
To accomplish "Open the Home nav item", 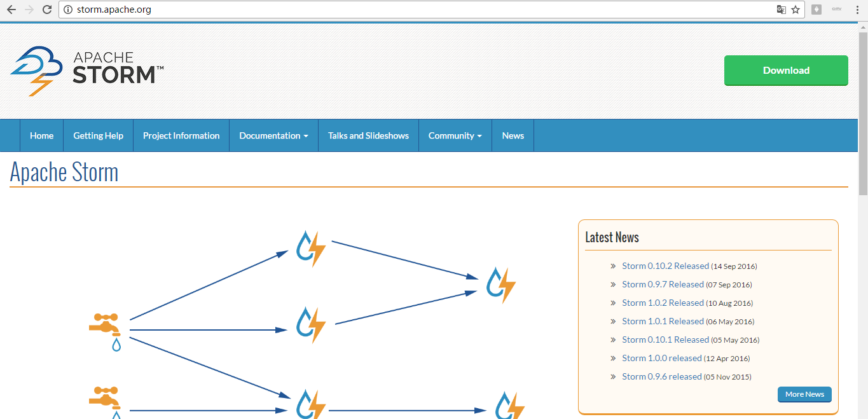I will (x=41, y=135).
